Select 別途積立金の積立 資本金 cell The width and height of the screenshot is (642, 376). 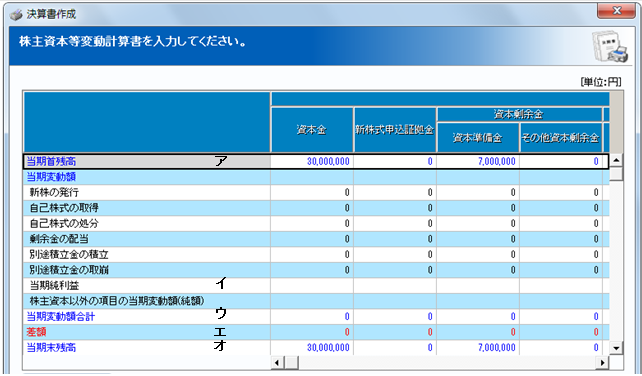[312, 255]
